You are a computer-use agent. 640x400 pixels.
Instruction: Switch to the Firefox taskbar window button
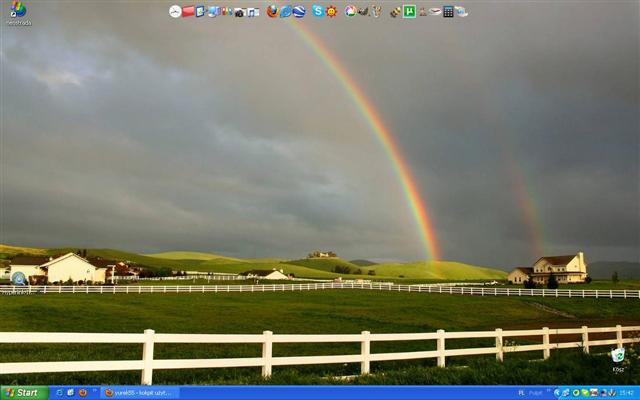[x=139, y=393]
